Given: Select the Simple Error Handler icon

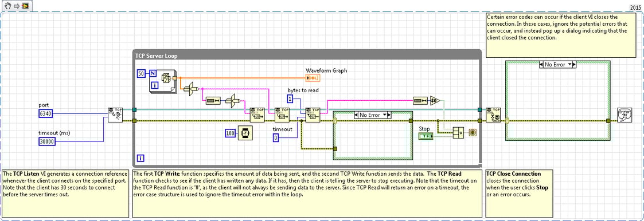Looking at the screenshot, I should (x=625, y=115).
